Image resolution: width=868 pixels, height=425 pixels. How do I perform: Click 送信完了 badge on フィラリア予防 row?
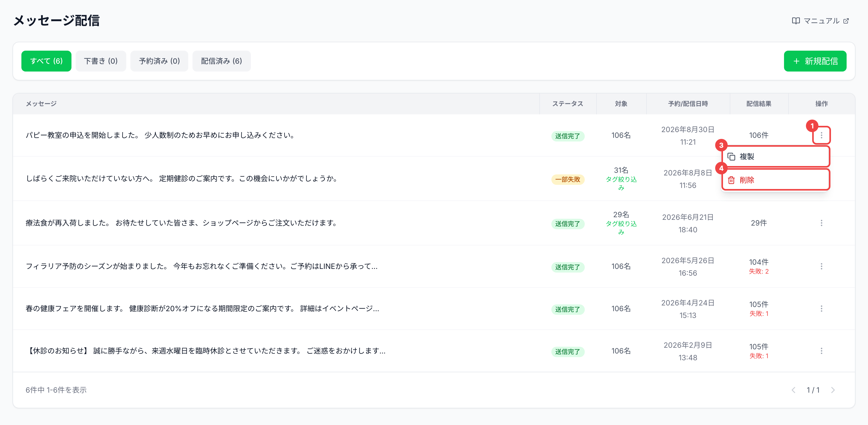pyautogui.click(x=568, y=267)
